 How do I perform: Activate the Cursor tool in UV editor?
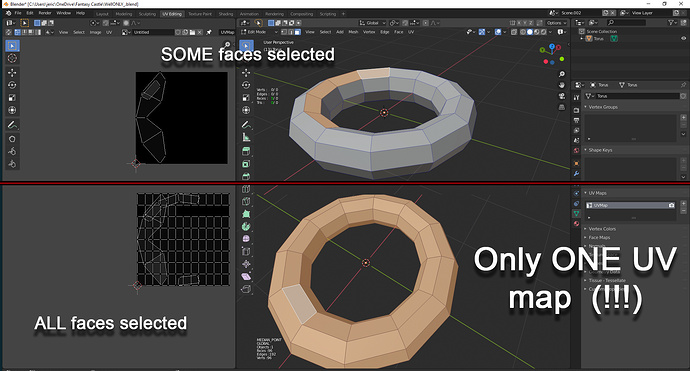[x=12, y=58]
